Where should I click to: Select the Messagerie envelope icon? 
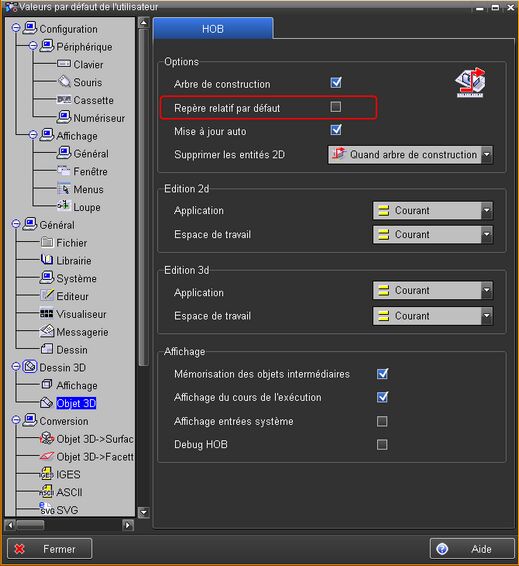47,331
